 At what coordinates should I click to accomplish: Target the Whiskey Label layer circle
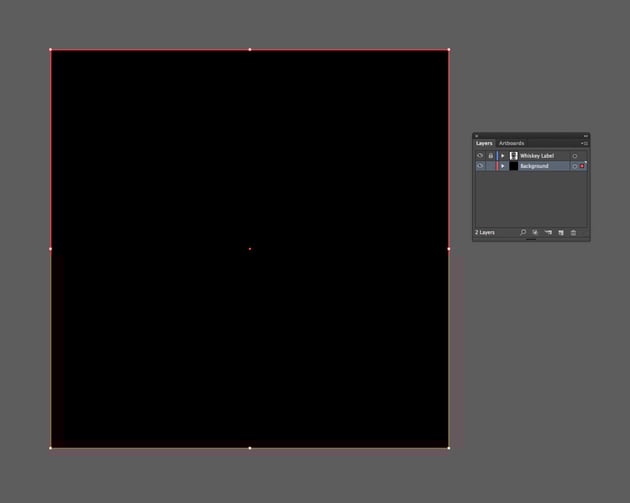575,156
